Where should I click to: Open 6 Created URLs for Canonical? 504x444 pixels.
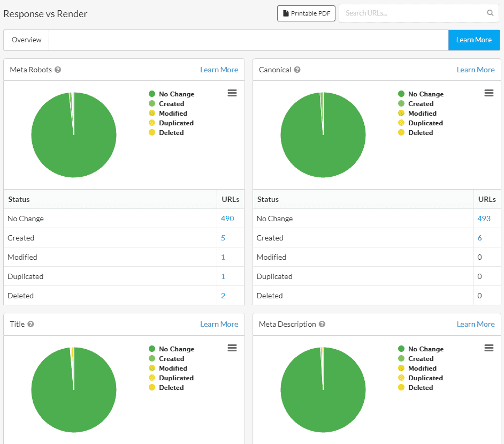[x=479, y=238]
